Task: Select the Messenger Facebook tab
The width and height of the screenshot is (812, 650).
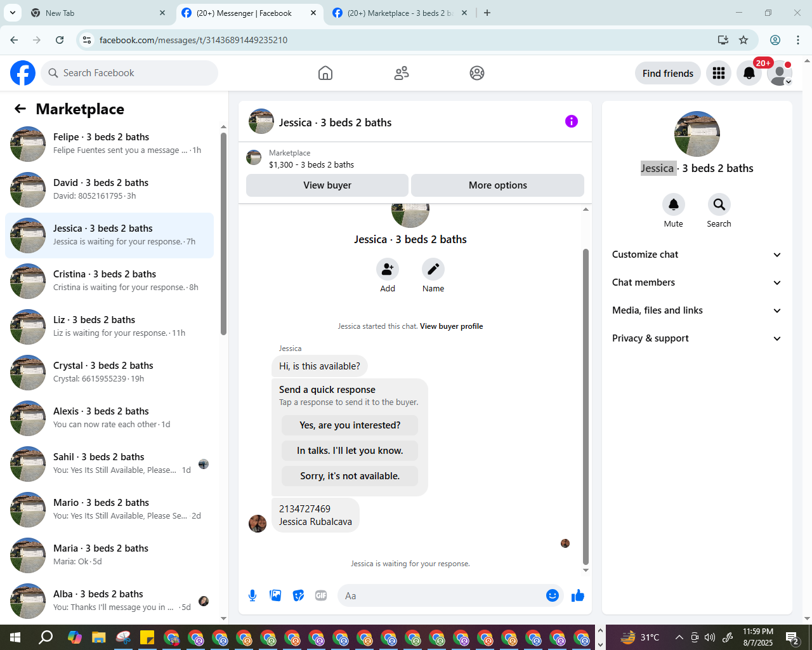Action: (x=249, y=13)
